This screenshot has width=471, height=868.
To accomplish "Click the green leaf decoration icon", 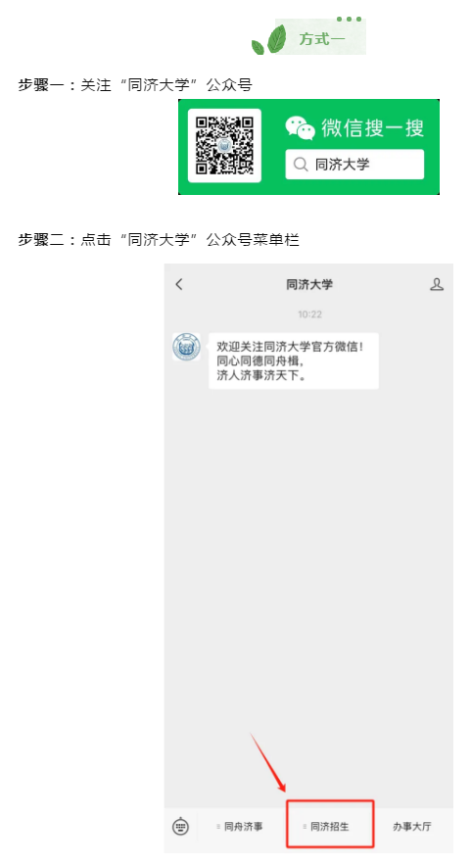I will pos(269,40).
